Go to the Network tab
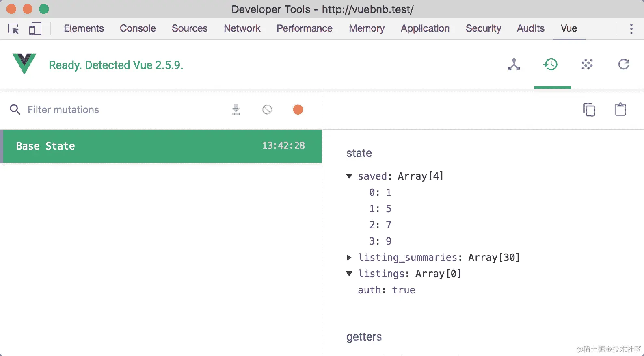This screenshot has height=356, width=644. 242,28
